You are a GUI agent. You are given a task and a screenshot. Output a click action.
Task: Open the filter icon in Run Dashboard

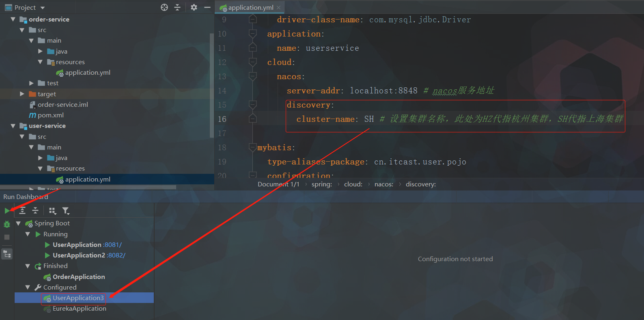pyautogui.click(x=66, y=210)
